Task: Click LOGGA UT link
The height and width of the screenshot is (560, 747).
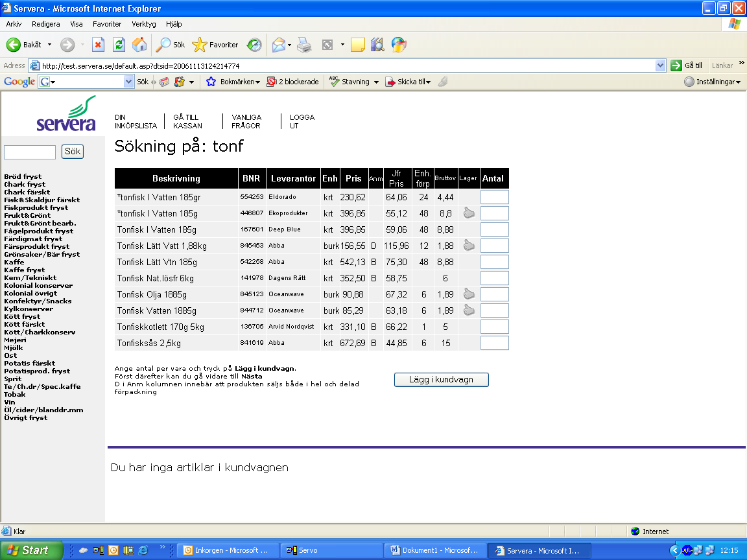Action: 302,121
